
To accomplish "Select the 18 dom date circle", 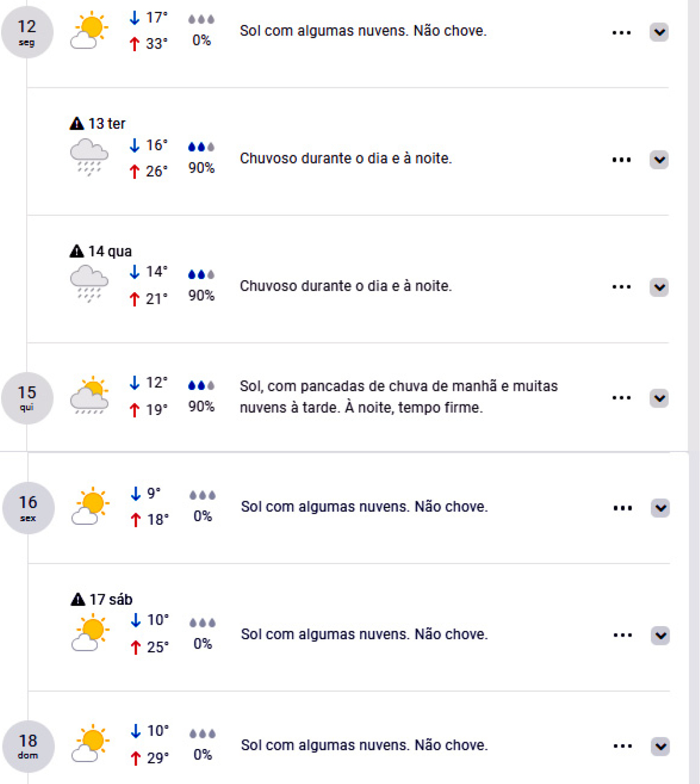I will click(x=28, y=746).
